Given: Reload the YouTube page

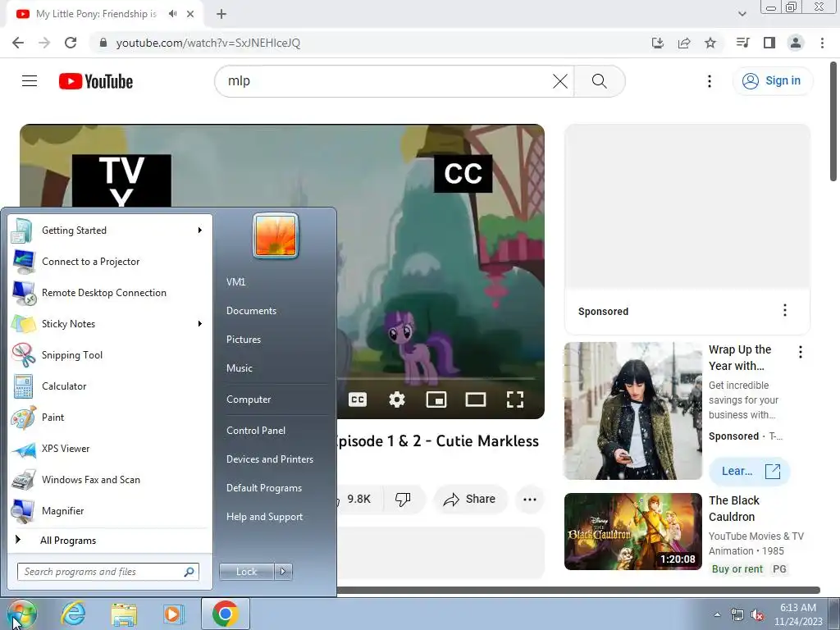Looking at the screenshot, I should [x=71, y=43].
